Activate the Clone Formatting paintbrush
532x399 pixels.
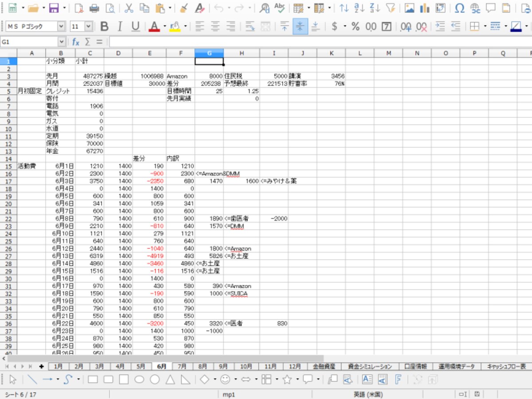(x=184, y=8)
